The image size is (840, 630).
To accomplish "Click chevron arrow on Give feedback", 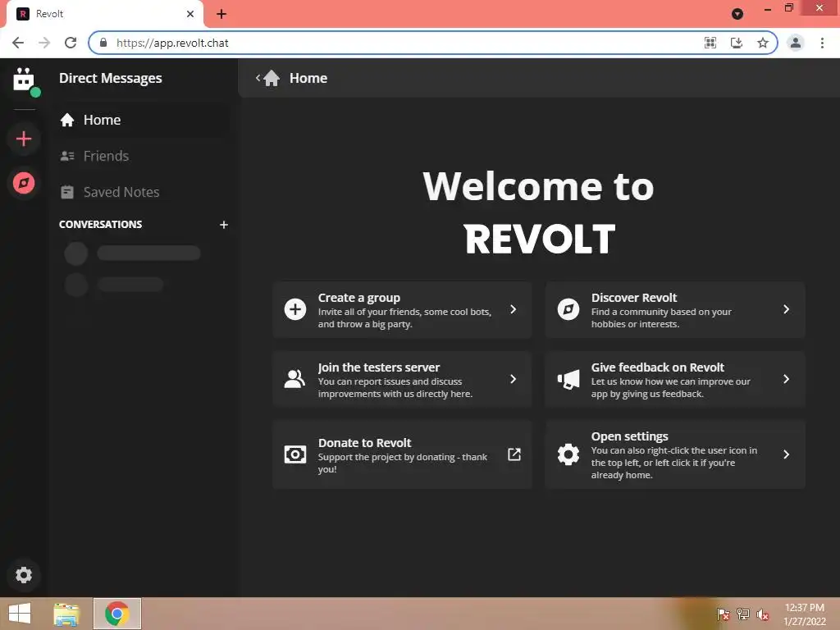I will coord(786,379).
